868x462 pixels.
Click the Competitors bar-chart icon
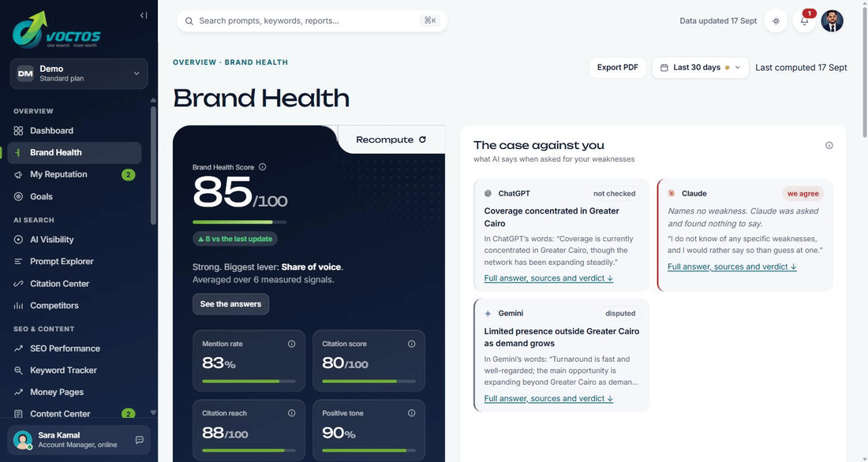click(18, 305)
